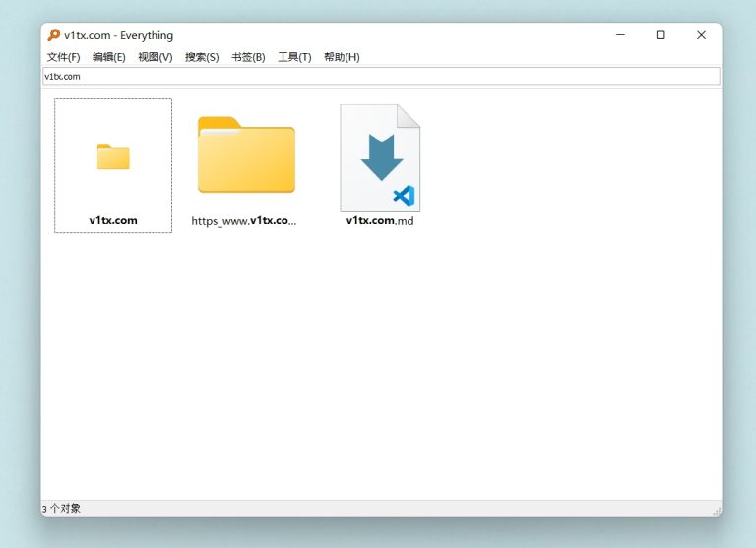Click the status bar text 3 个对象
756x548 pixels.
[x=61, y=508]
